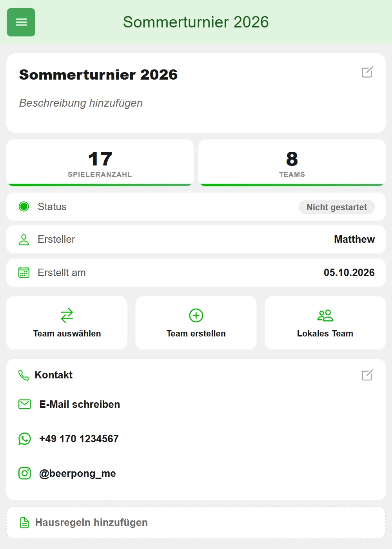
Task: Click bold card heading 'Sommerturnier 2026'
Action: click(x=98, y=75)
